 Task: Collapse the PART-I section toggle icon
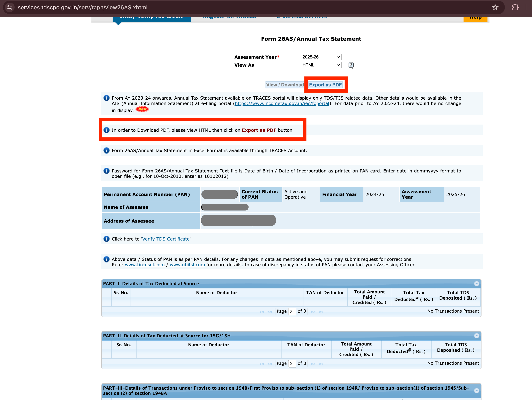pos(477,284)
